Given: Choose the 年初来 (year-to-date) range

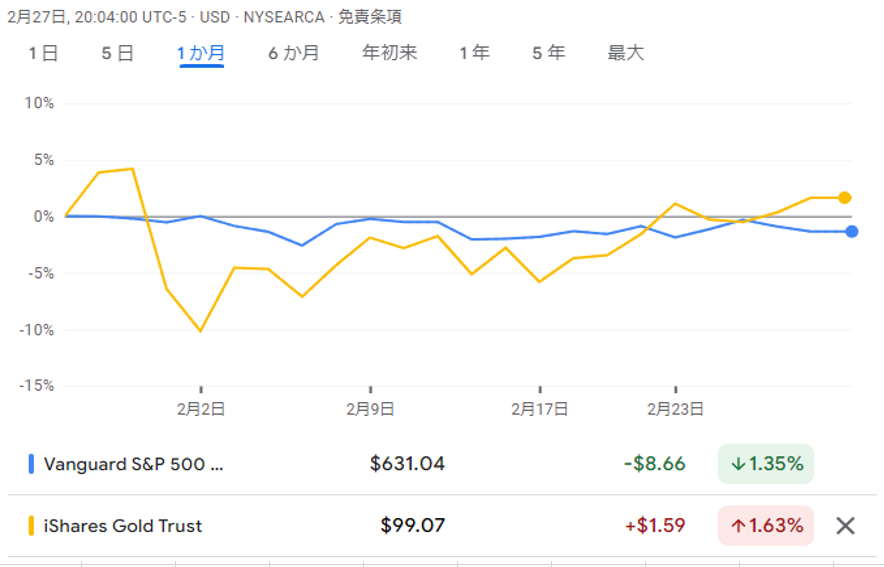Looking at the screenshot, I should tap(389, 54).
